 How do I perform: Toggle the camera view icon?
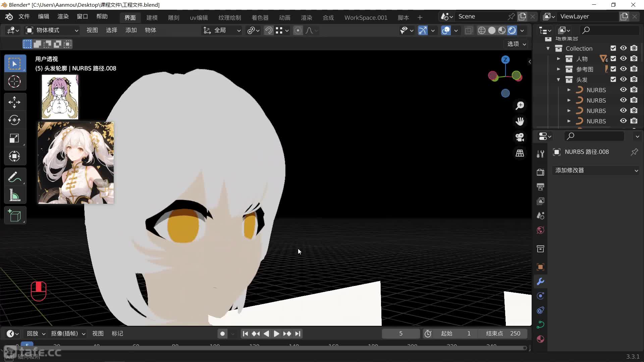tap(520, 137)
